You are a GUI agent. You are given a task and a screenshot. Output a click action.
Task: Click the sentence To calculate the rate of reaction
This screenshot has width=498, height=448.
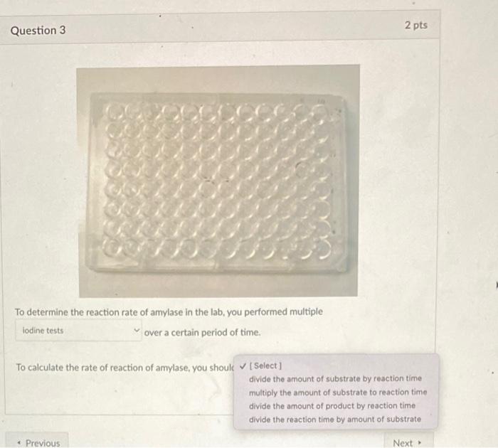pyautogui.click(x=124, y=368)
